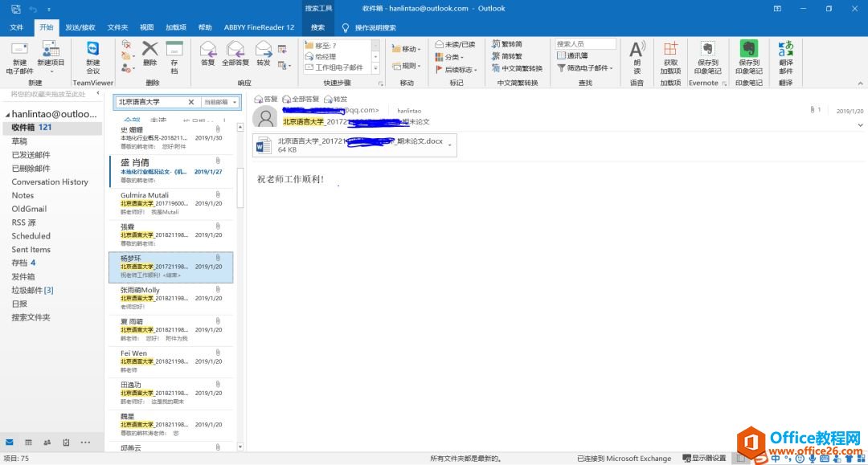Open the attachment's dropdown arrow
Screen dimensions: 868x465
452,145
